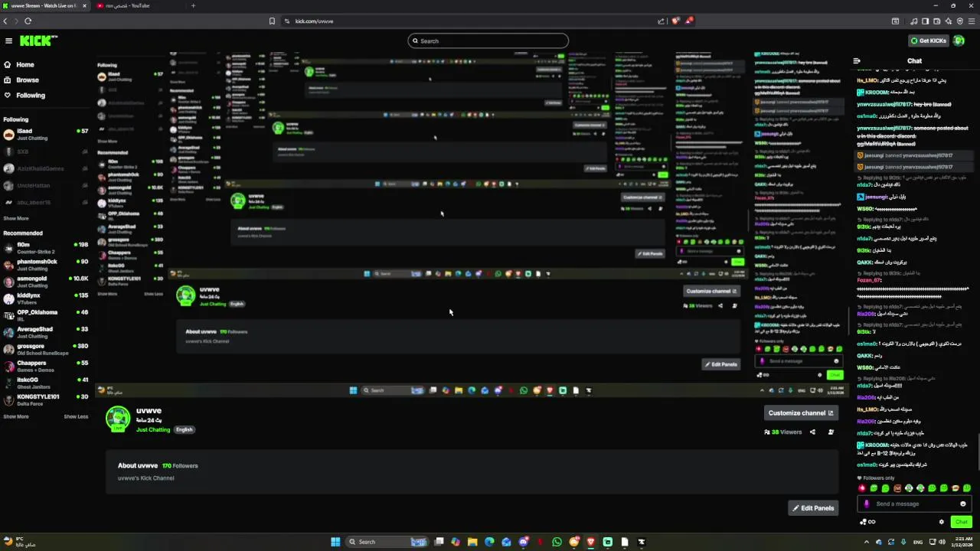
Task: Click the Edit Panels button
Action: pyautogui.click(x=813, y=508)
